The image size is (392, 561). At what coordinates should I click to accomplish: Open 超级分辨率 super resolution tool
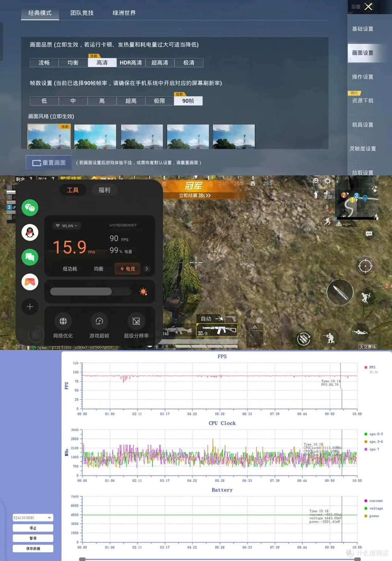[136, 325]
